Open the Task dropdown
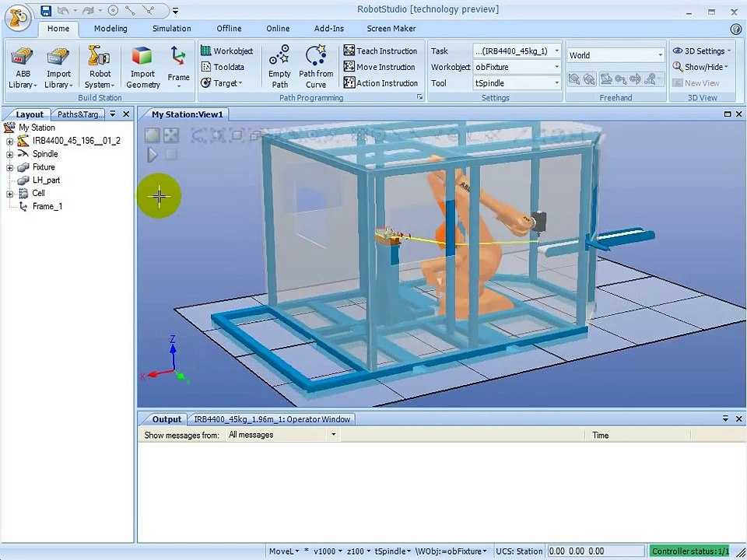Image resolution: width=747 pixels, height=560 pixels. 517,51
